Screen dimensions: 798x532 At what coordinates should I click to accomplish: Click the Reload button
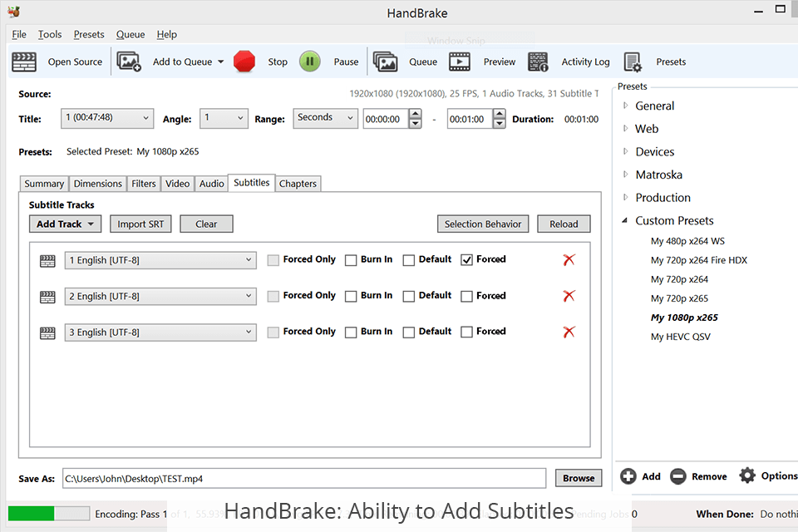click(x=564, y=224)
